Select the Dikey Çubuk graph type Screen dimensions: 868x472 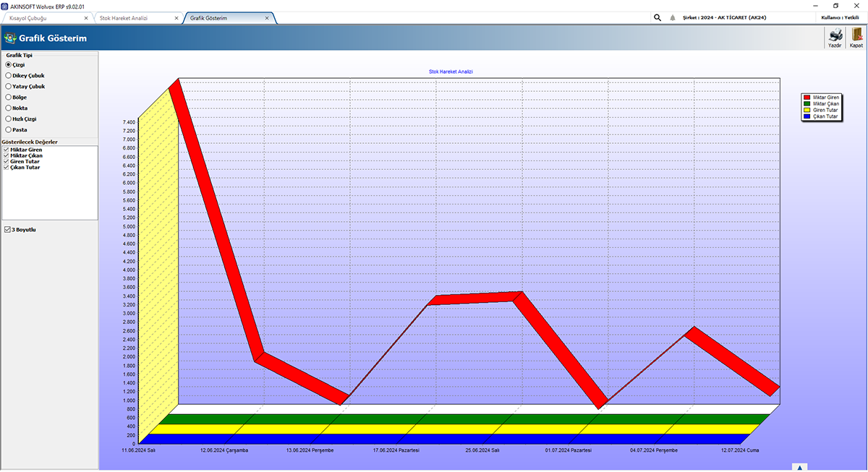click(8, 75)
